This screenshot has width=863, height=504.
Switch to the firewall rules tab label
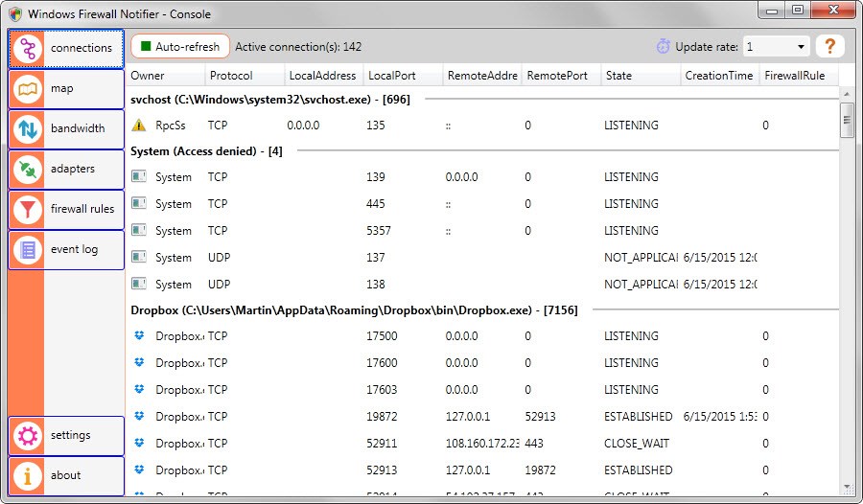point(82,209)
